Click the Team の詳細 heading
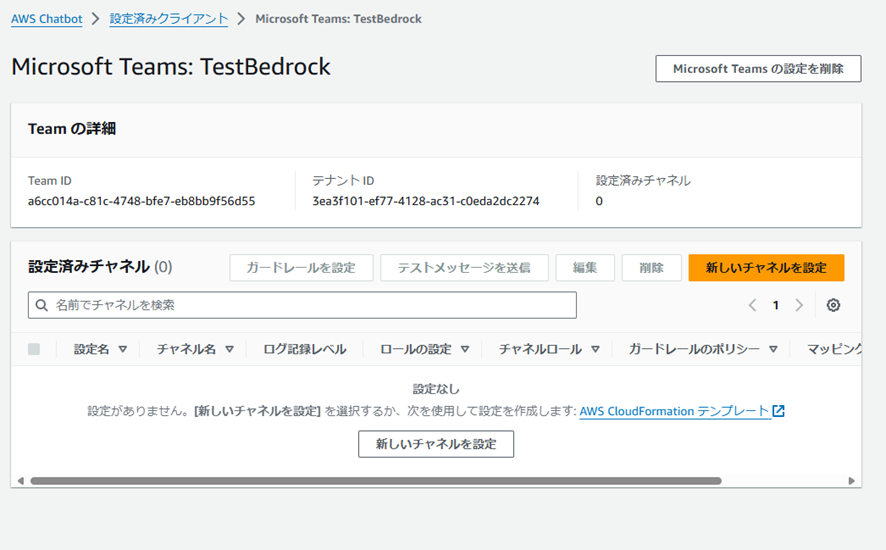The height and width of the screenshot is (550, 886). [72, 129]
